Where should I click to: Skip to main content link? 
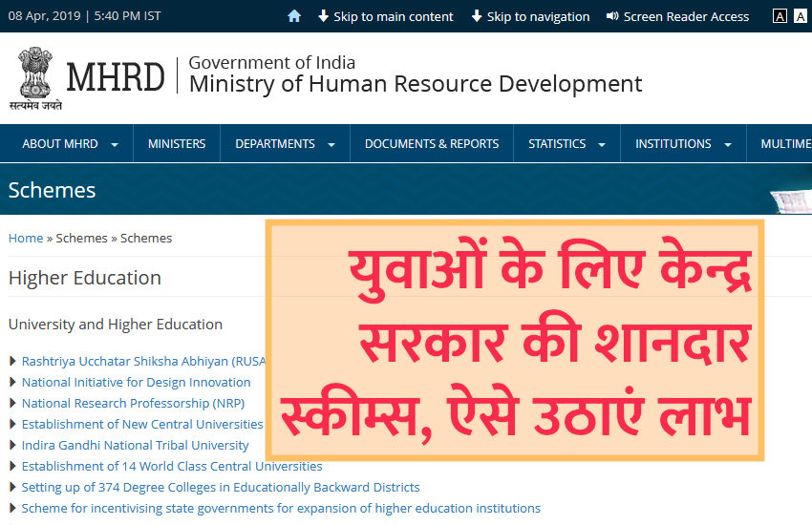tap(385, 16)
